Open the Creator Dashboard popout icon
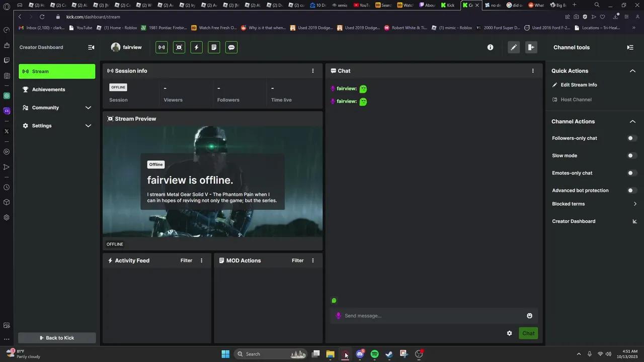644x362 pixels. pos(634,221)
